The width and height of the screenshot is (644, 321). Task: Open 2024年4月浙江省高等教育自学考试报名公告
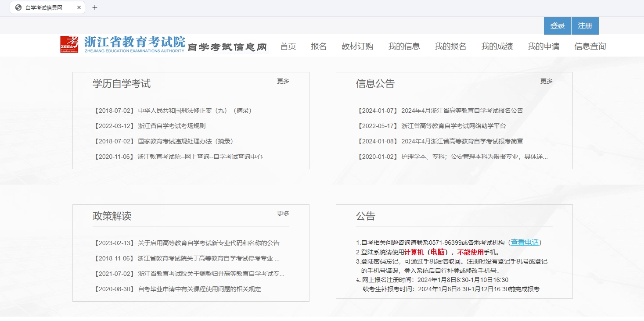[x=462, y=111]
